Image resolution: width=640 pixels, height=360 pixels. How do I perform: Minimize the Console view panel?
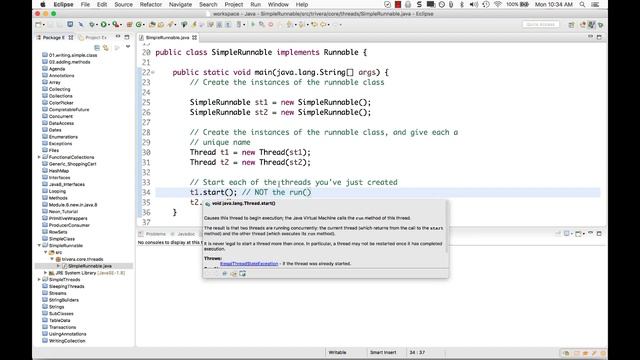[x=590, y=233]
